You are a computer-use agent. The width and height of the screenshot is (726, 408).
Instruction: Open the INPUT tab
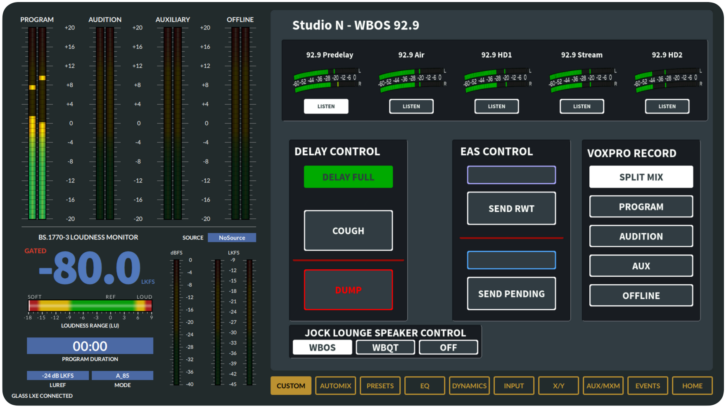(513, 385)
